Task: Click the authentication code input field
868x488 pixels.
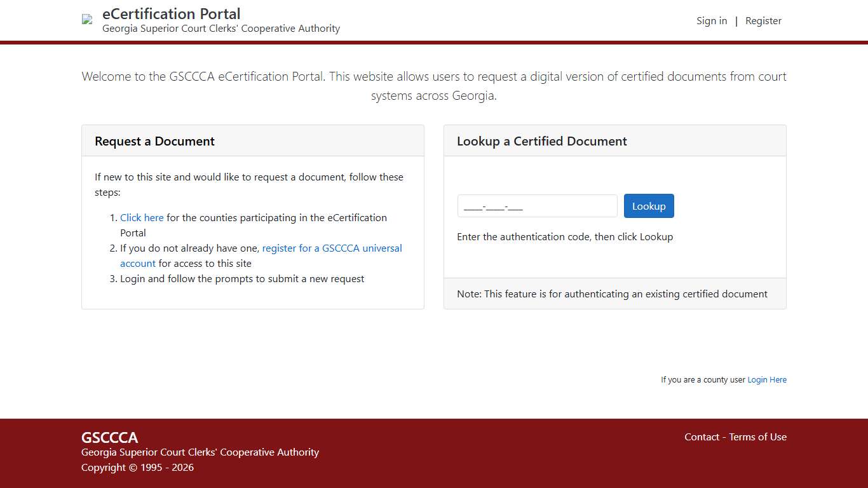Action: (x=537, y=205)
